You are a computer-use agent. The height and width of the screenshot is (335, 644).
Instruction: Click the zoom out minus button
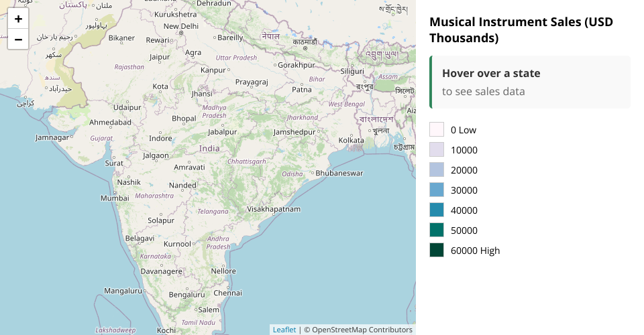tap(18, 39)
